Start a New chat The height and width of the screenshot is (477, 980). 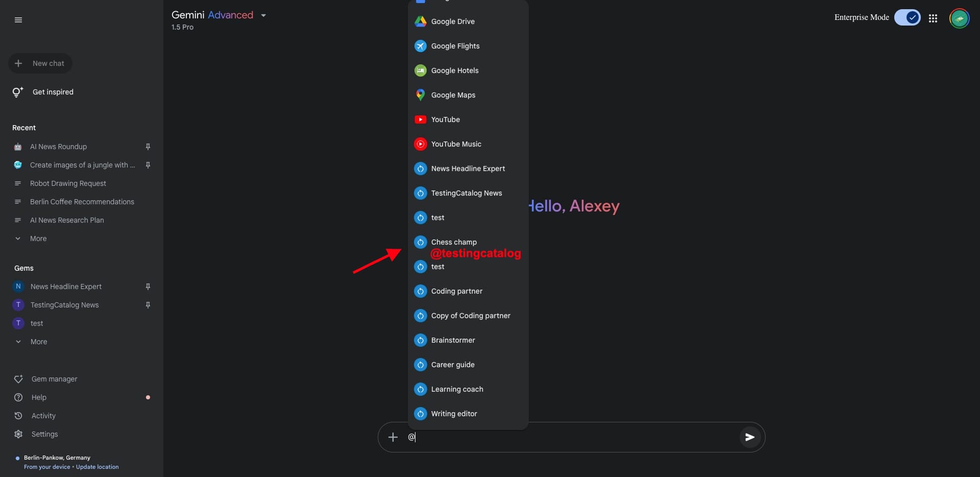(40, 63)
